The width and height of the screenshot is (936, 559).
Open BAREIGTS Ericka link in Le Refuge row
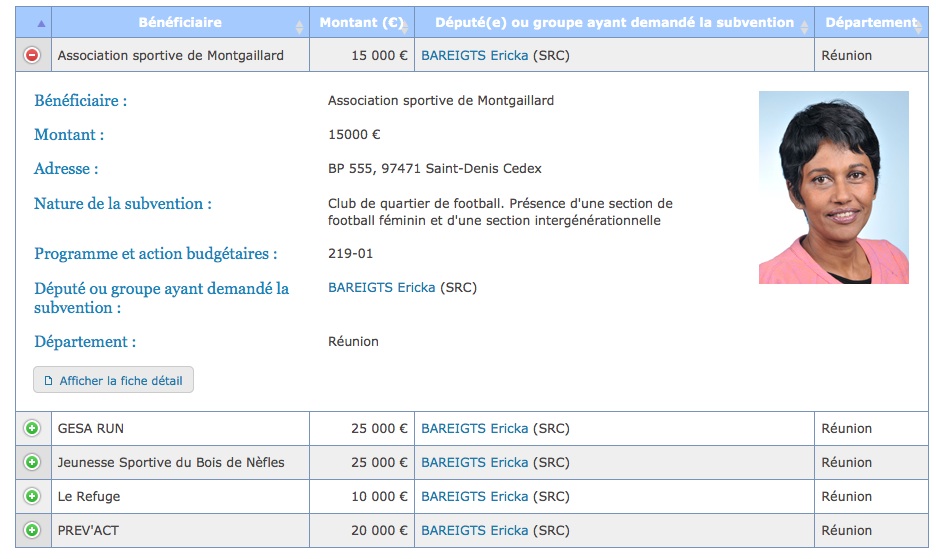(475, 497)
